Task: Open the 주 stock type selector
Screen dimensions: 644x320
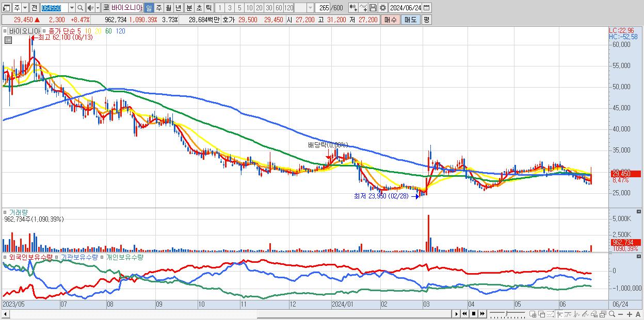Action: tap(17, 8)
